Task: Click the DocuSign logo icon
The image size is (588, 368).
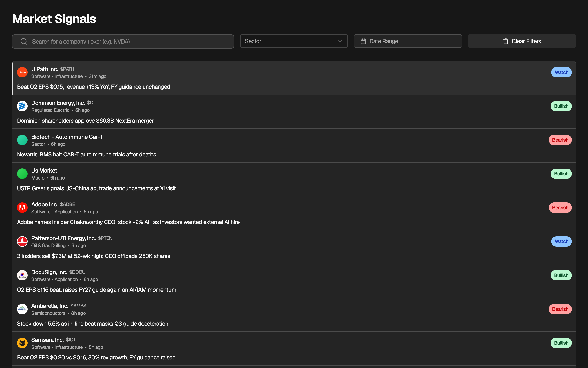Action: tap(22, 275)
